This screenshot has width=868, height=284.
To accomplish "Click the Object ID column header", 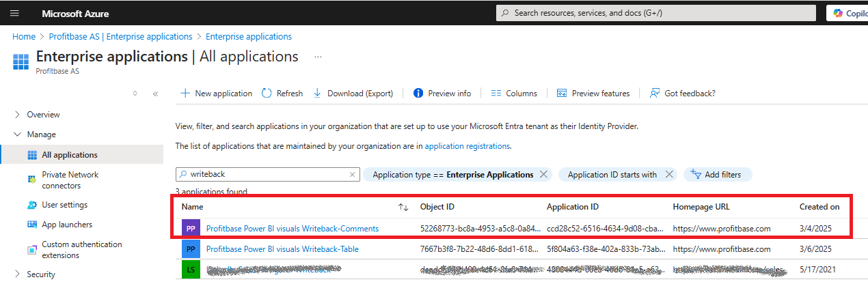I will point(437,207).
